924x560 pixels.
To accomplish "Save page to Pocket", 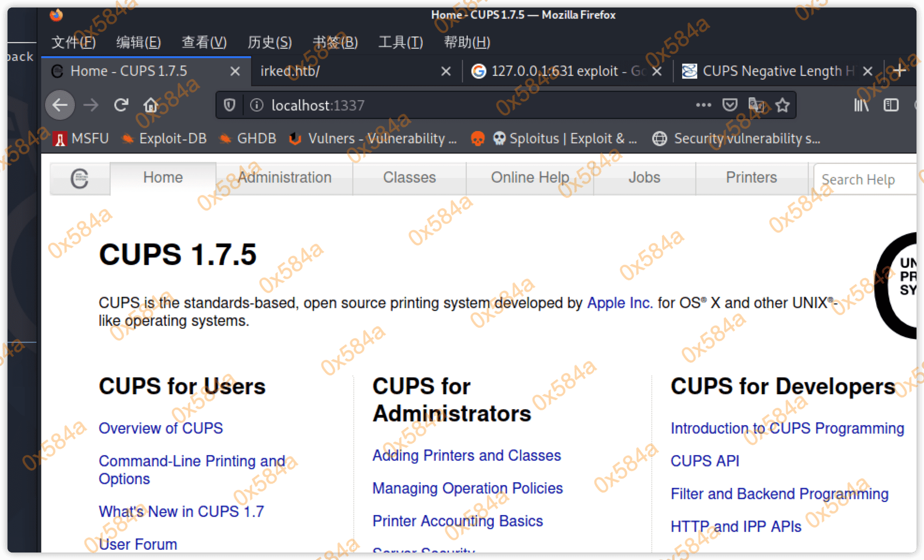I will click(730, 105).
